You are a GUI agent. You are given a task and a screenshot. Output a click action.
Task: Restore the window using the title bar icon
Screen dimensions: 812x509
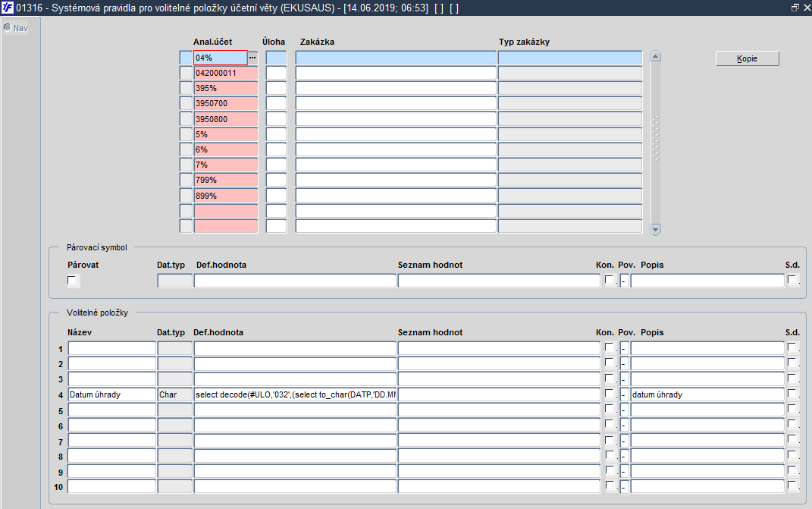coord(795,8)
